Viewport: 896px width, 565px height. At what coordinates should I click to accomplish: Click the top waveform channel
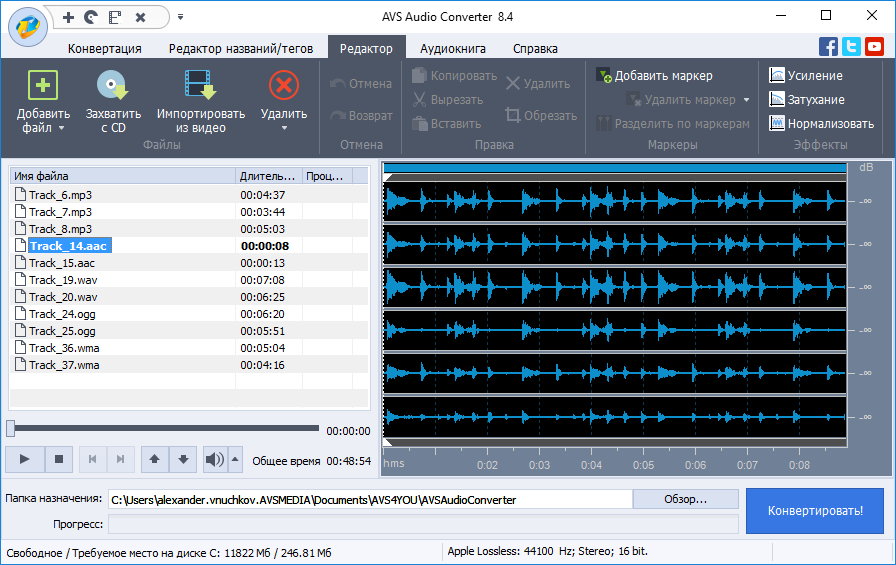[615, 201]
